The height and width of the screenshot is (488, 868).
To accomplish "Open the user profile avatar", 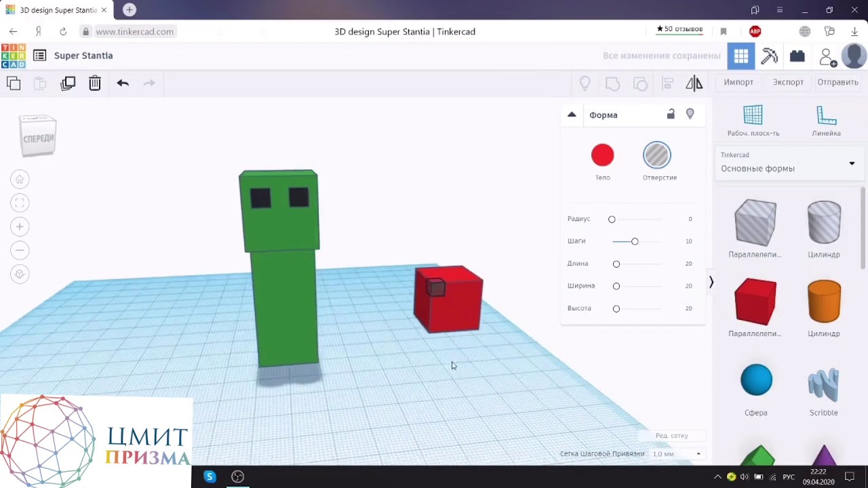I will [x=854, y=56].
